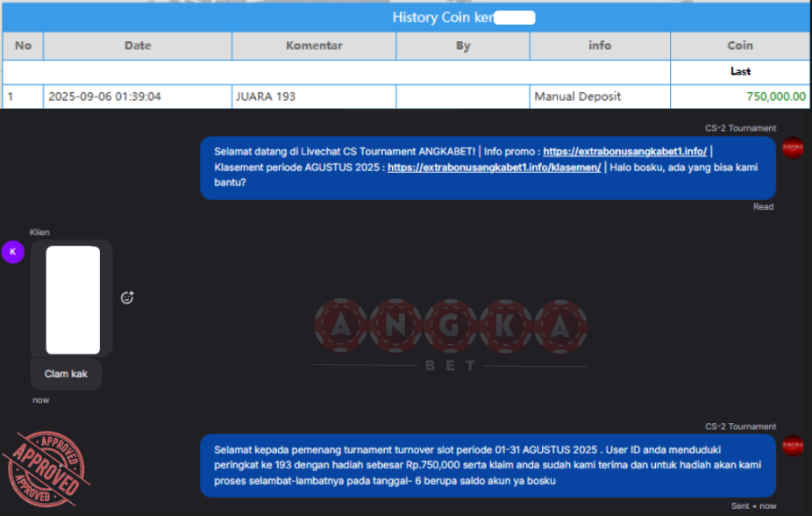Open the Klien avatar labeled K
Image resolution: width=812 pixels, height=516 pixels.
13,252
